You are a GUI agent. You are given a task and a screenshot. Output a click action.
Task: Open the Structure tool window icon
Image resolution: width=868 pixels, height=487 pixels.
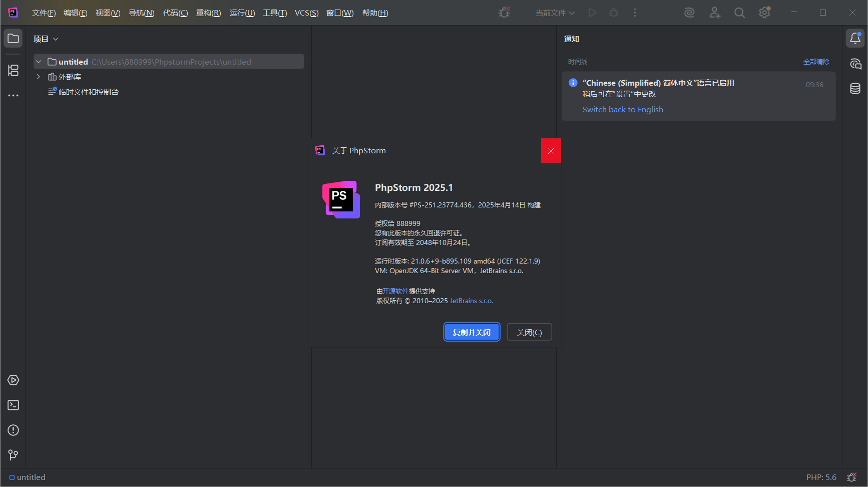click(13, 70)
